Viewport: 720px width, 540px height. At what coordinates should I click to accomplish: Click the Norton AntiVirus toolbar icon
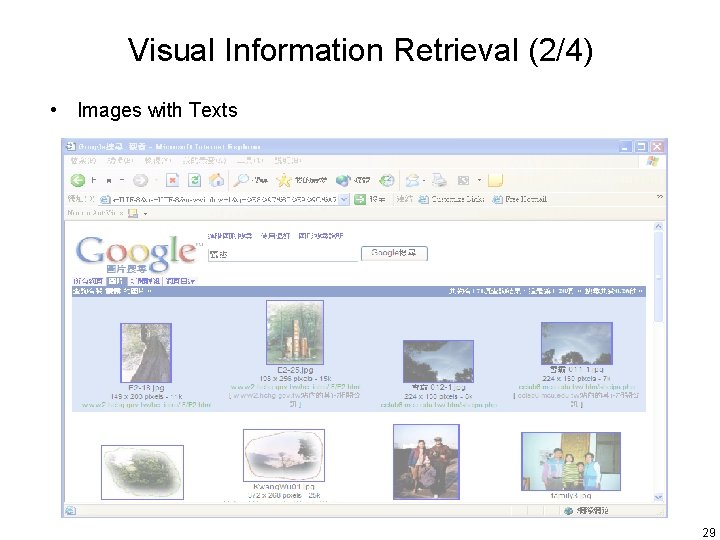(133, 213)
